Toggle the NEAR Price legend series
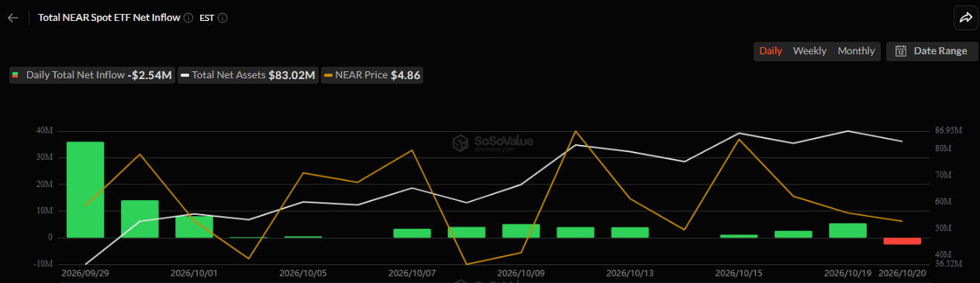Screen dimensions: 980x283 372,75
